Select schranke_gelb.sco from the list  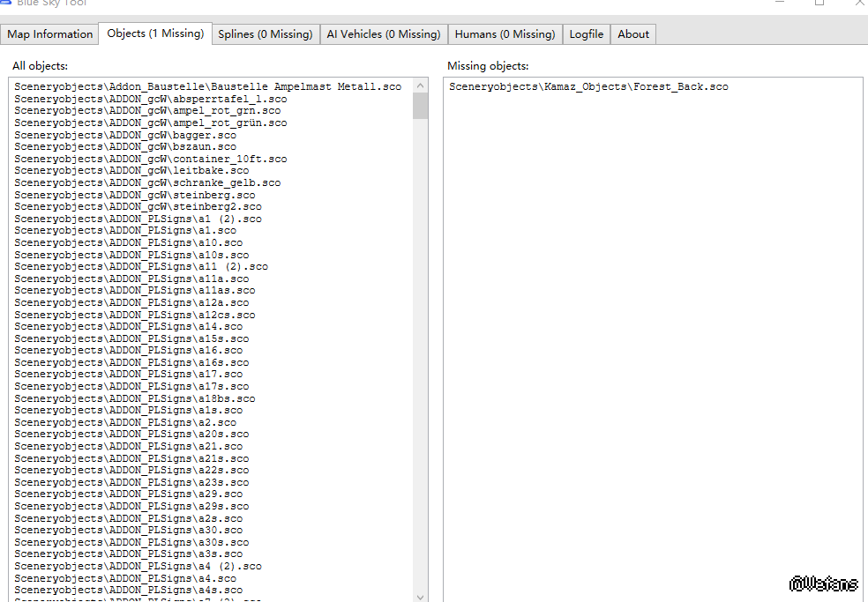tap(147, 182)
